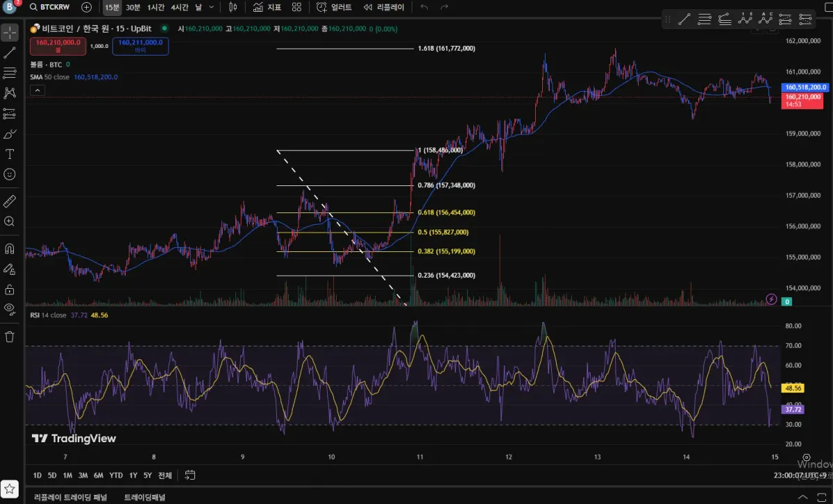Open forecasting and measurement tools

point(10,113)
